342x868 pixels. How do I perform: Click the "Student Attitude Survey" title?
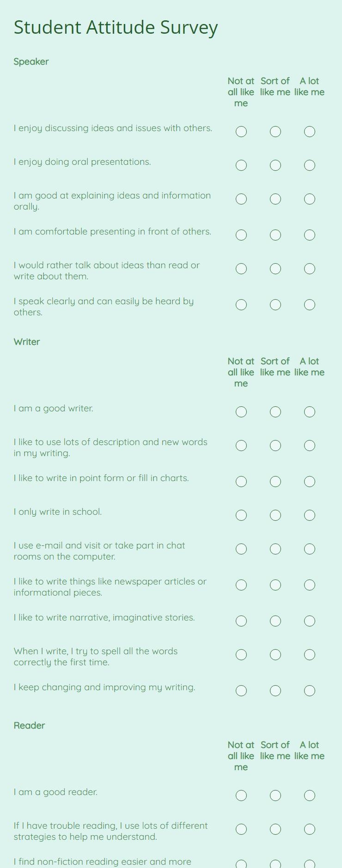[115, 27]
